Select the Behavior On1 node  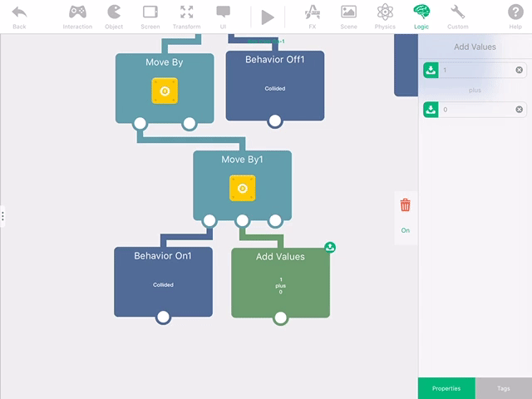[x=163, y=282]
